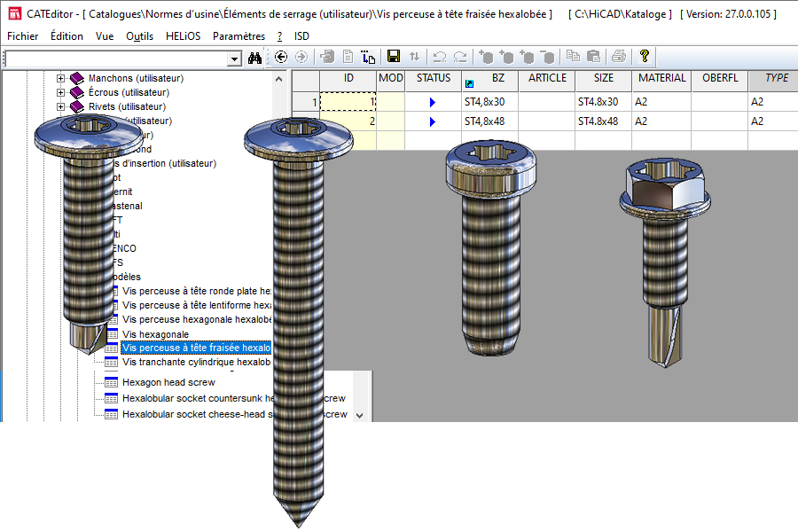Open the HELiOS menu
This screenshot has height=532, width=798.
[x=184, y=36]
